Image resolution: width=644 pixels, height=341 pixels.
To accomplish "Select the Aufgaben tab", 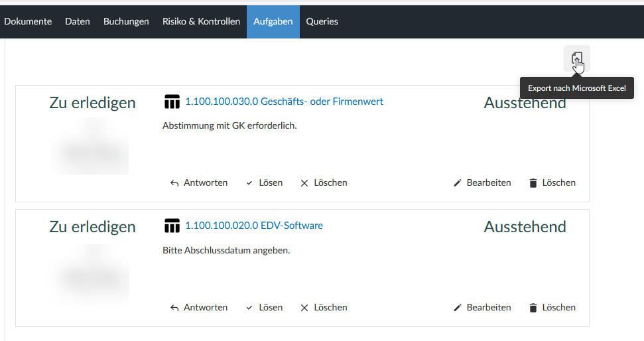I will point(273,22).
